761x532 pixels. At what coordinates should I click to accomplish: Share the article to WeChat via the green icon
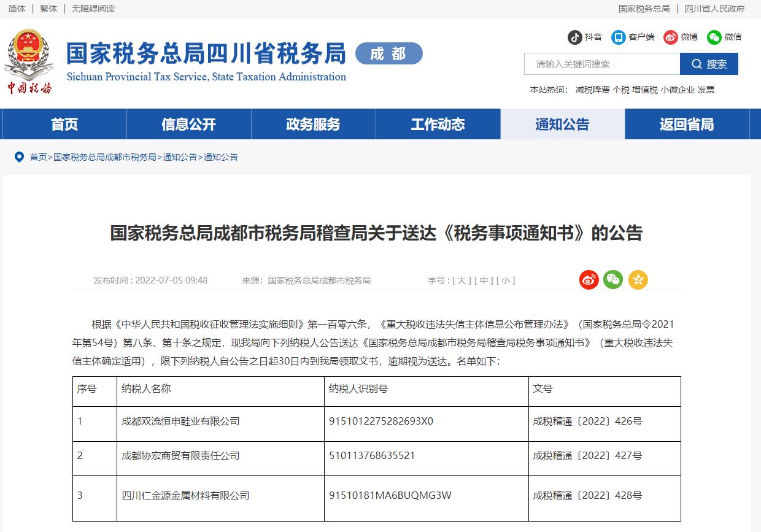613,280
